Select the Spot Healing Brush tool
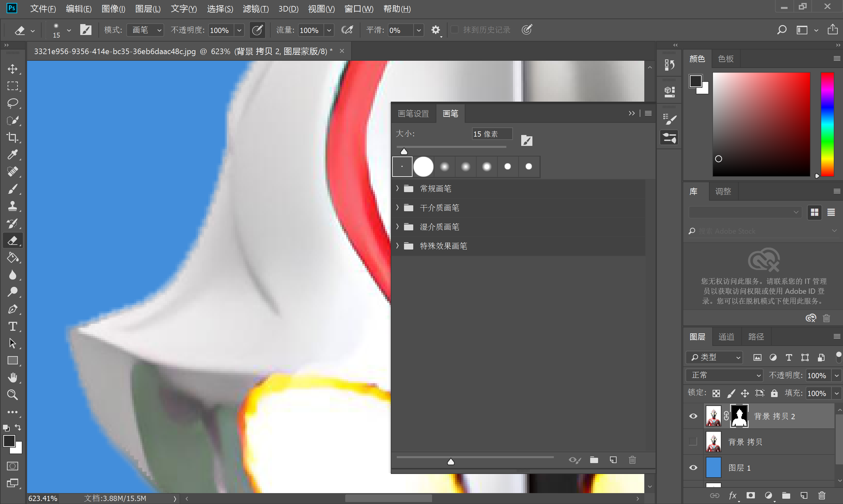The image size is (843, 504). pyautogui.click(x=13, y=172)
